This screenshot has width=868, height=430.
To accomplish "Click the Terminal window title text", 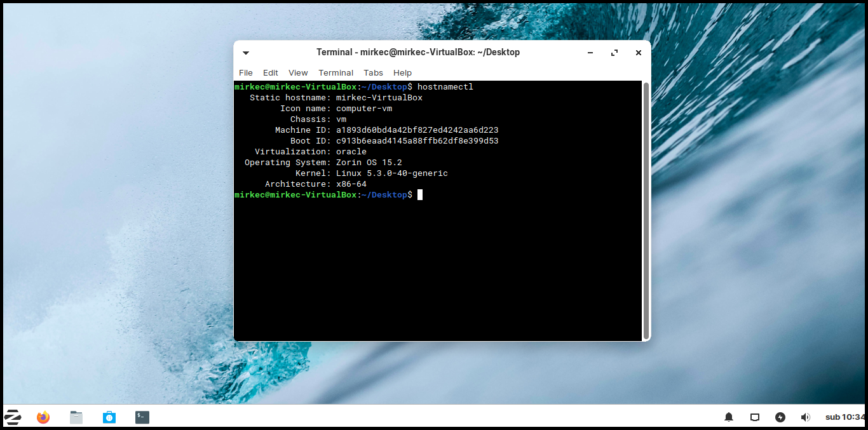I will tap(418, 52).
